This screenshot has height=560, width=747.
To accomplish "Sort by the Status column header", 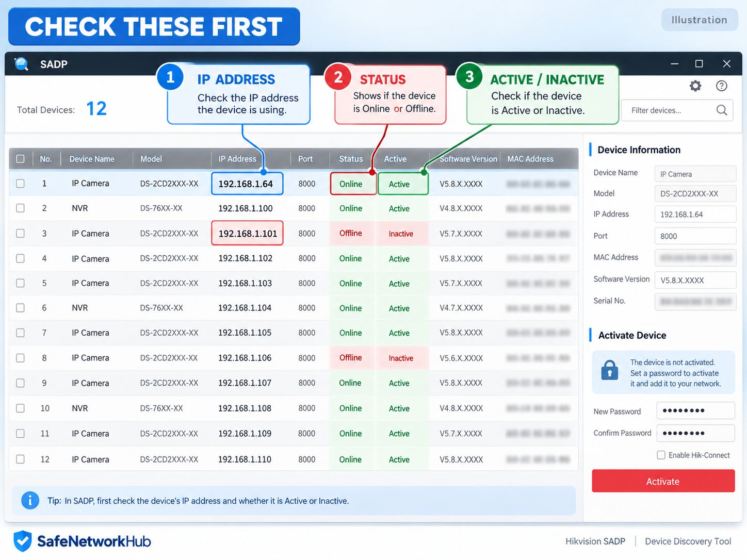I will pyautogui.click(x=351, y=159).
